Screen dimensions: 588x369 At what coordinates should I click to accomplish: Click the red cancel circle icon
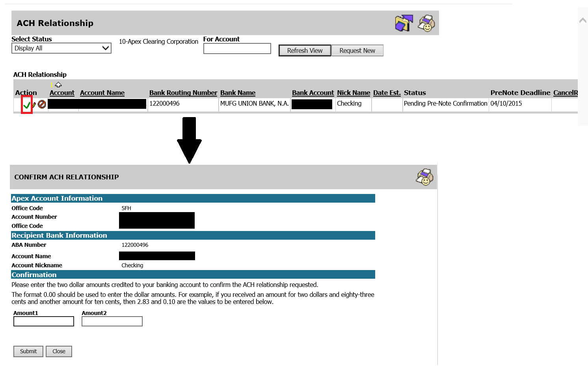(42, 104)
